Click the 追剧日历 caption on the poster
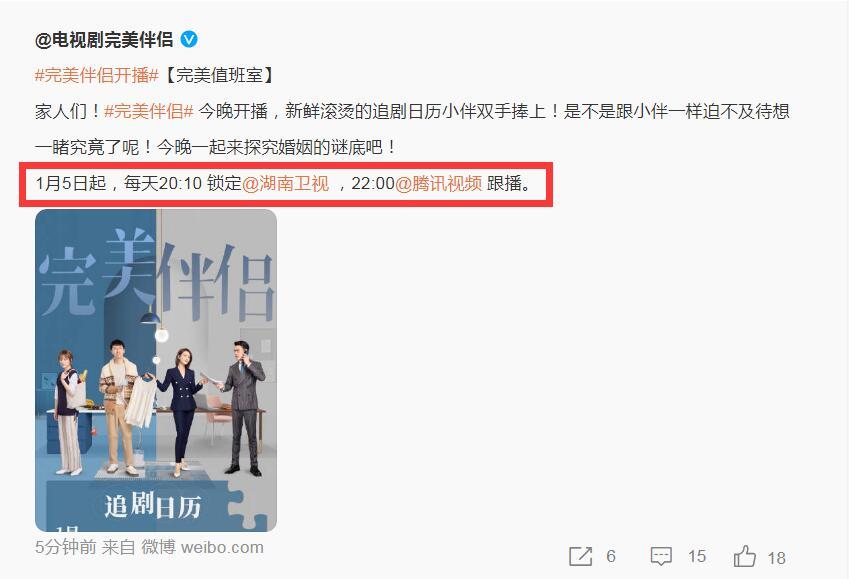 click(153, 506)
